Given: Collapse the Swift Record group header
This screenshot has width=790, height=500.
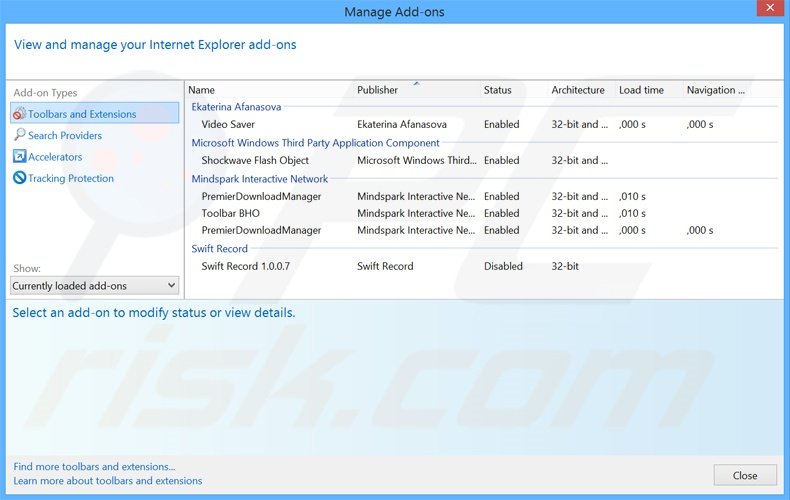Looking at the screenshot, I should [x=220, y=248].
